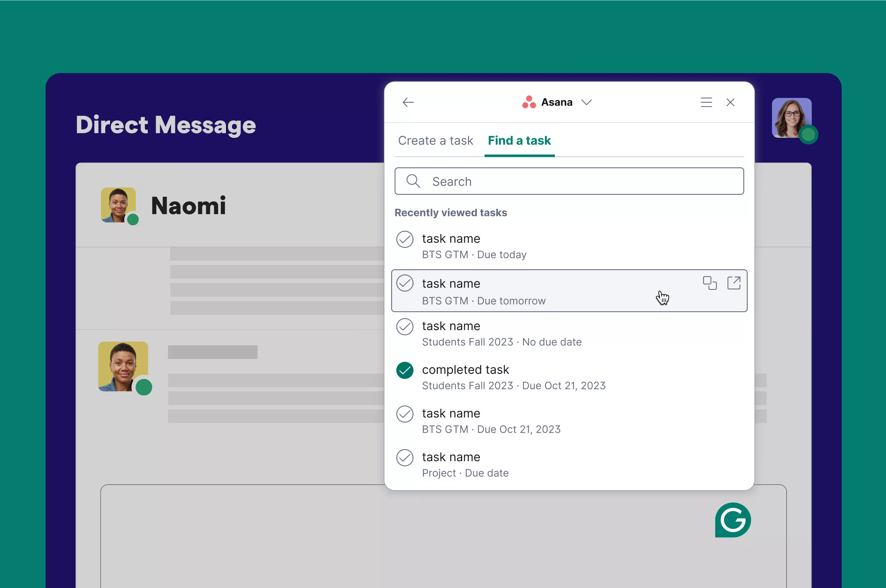Image resolution: width=886 pixels, height=588 pixels.
Task: Click the back navigation arrow icon
Action: pyautogui.click(x=408, y=102)
